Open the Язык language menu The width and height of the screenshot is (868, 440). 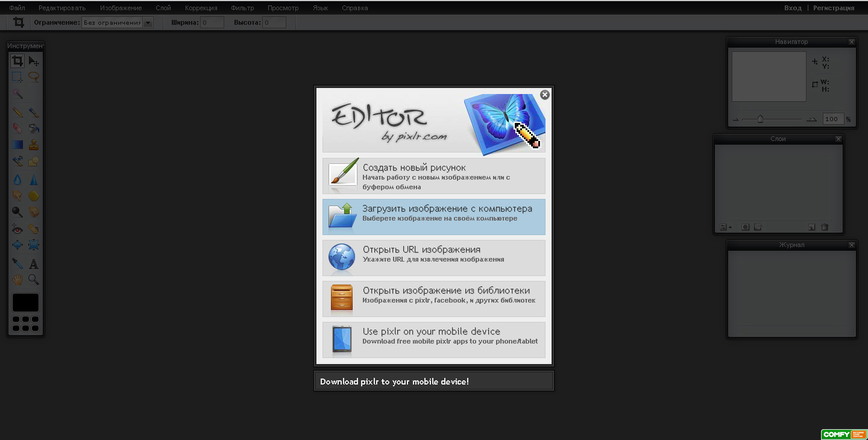[x=321, y=8]
